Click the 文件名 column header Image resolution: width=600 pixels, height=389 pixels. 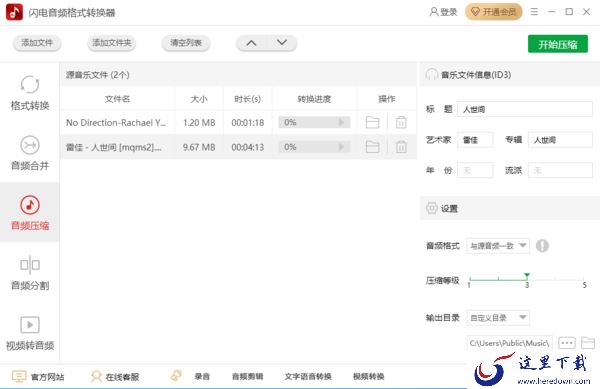117,99
